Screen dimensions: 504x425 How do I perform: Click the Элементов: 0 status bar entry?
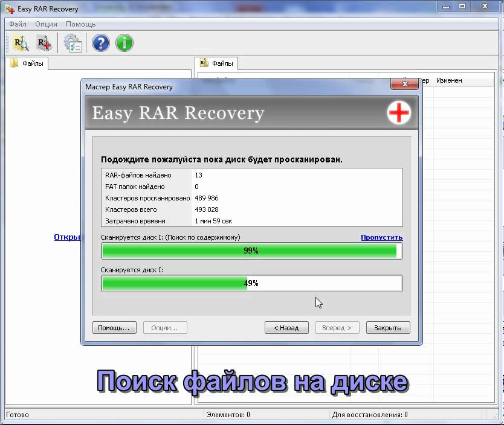[x=228, y=415]
